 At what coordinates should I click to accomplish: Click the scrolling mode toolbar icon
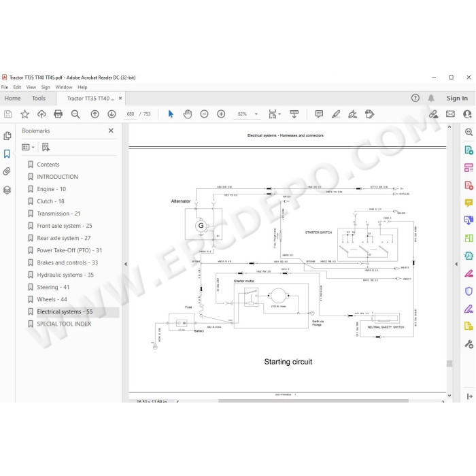[294, 114]
